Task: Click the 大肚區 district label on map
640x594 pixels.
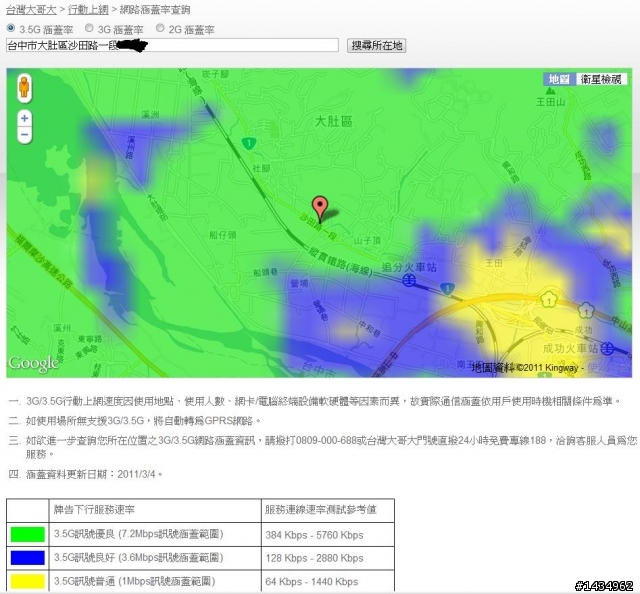Action: point(333,121)
